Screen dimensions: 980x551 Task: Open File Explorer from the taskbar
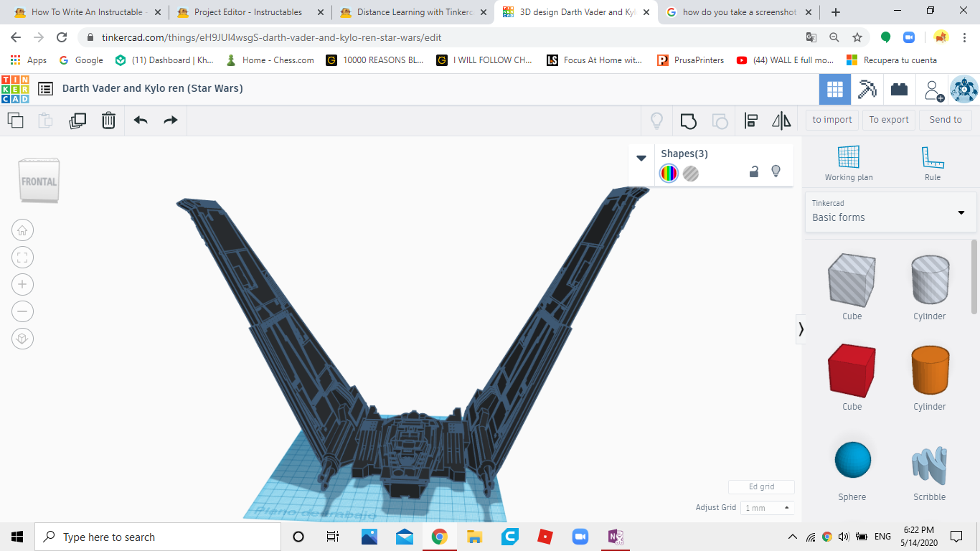pos(474,537)
